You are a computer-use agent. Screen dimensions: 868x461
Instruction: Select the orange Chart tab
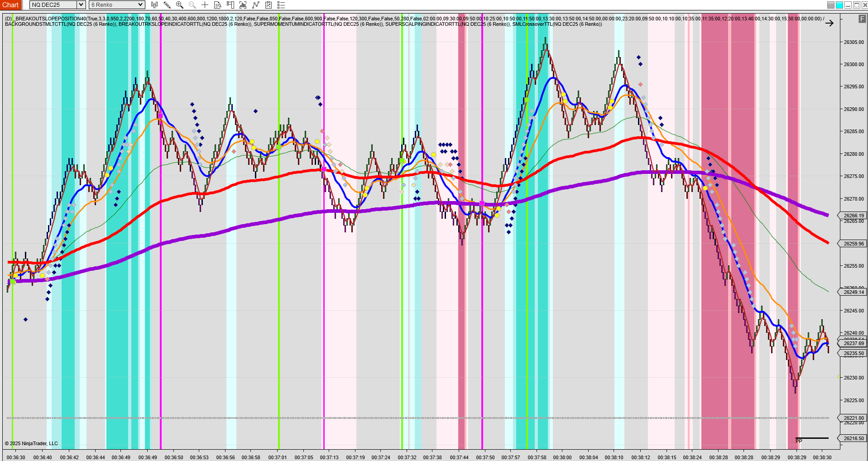click(10, 5)
